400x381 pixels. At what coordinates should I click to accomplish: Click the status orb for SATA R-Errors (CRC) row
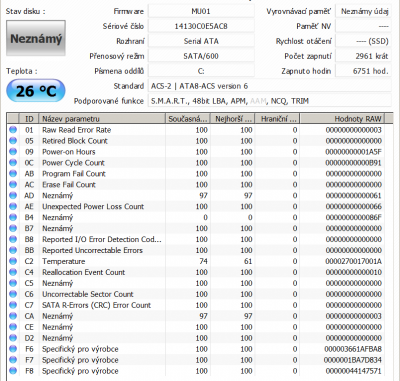coord(13,305)
